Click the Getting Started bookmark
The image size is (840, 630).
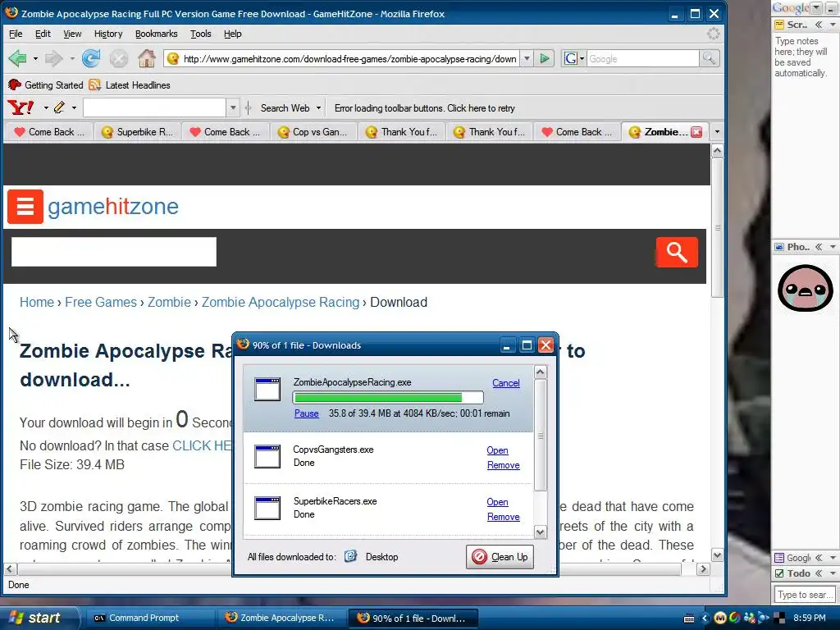tap(46, 85)
